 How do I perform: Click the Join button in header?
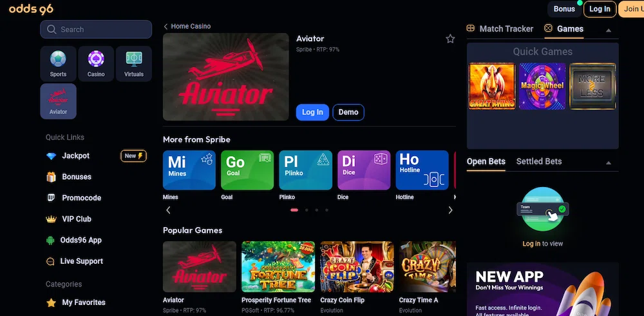632,9
